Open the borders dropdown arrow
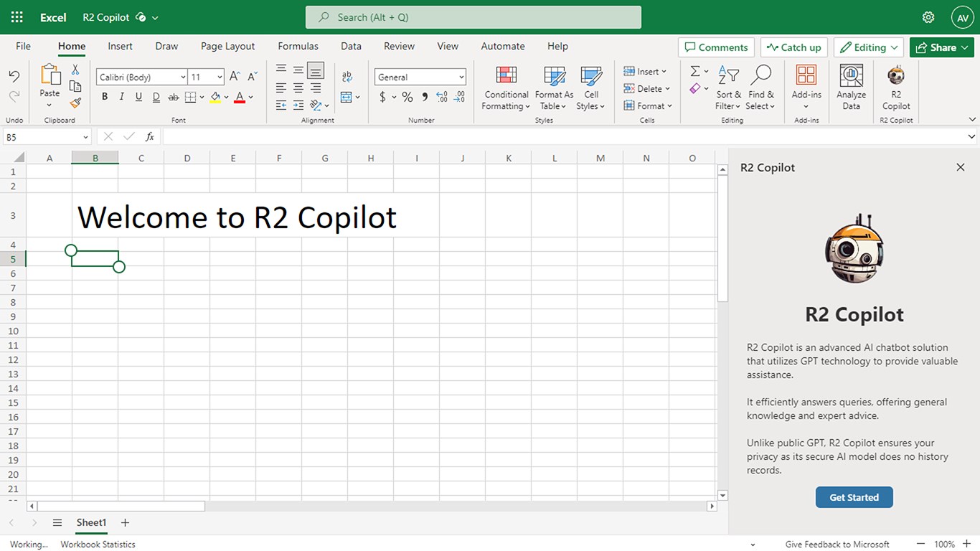980x551 pixels. coord(202,97)
